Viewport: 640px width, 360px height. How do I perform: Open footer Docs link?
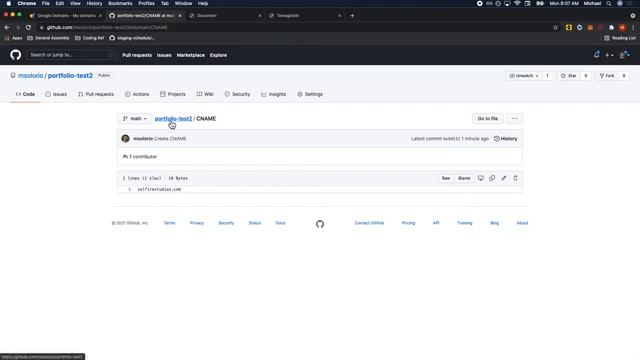[280, 223]
